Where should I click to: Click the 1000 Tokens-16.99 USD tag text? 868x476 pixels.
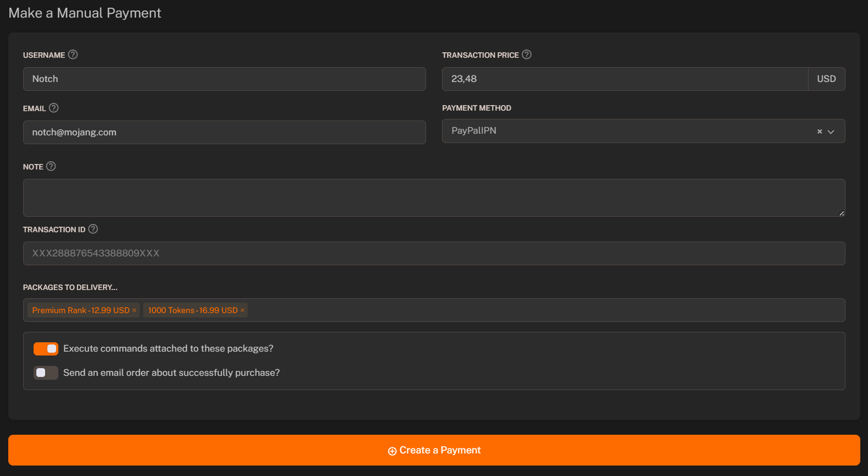193,310
